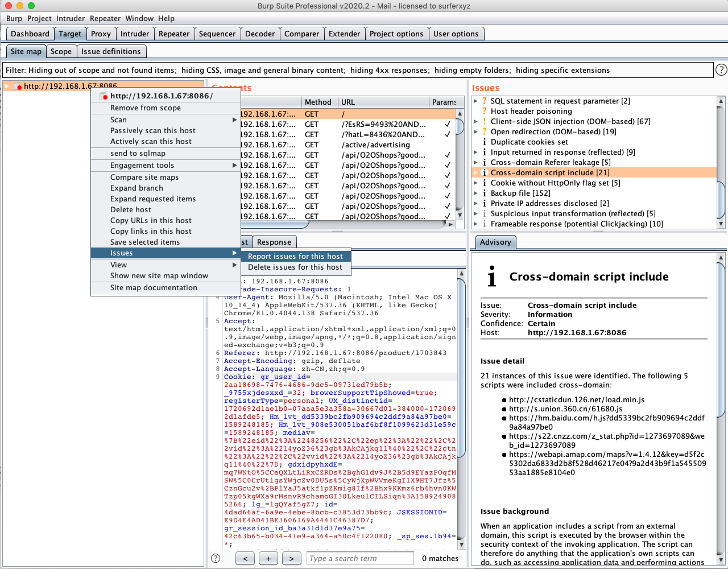Viewport: 728px width, 569px height.
Task: Open the Scope sub-tab
Action: click(61, 51)
